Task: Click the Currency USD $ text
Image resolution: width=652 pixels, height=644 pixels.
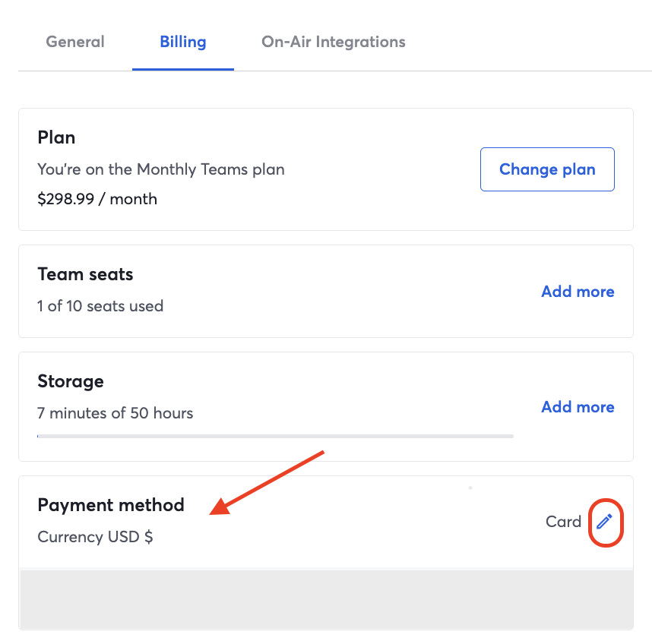Action: [95, 537]
